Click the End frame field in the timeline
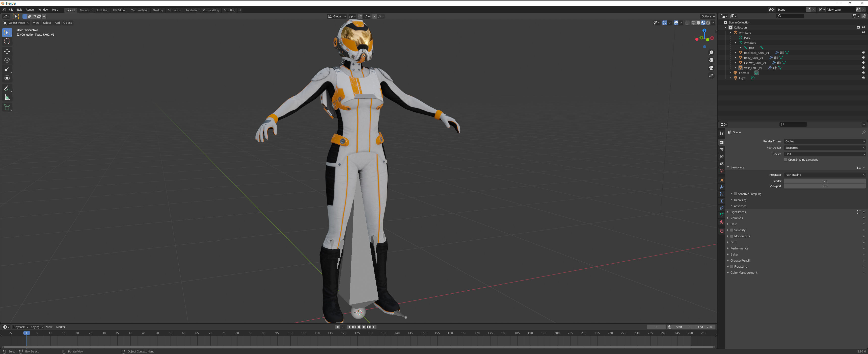Viewport: 868px width, 354px height. pyautogui.click(x=706, y=327)
